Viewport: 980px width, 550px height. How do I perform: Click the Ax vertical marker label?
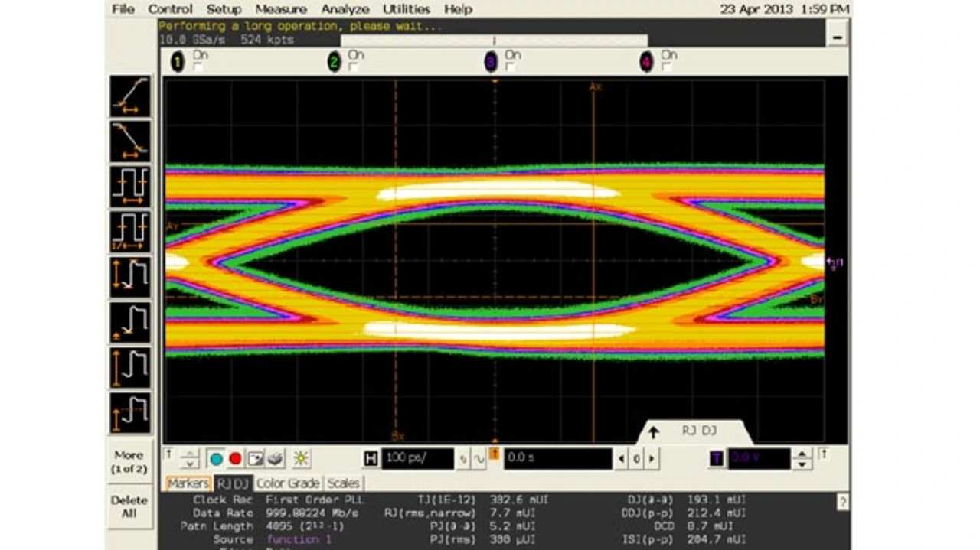595,87
